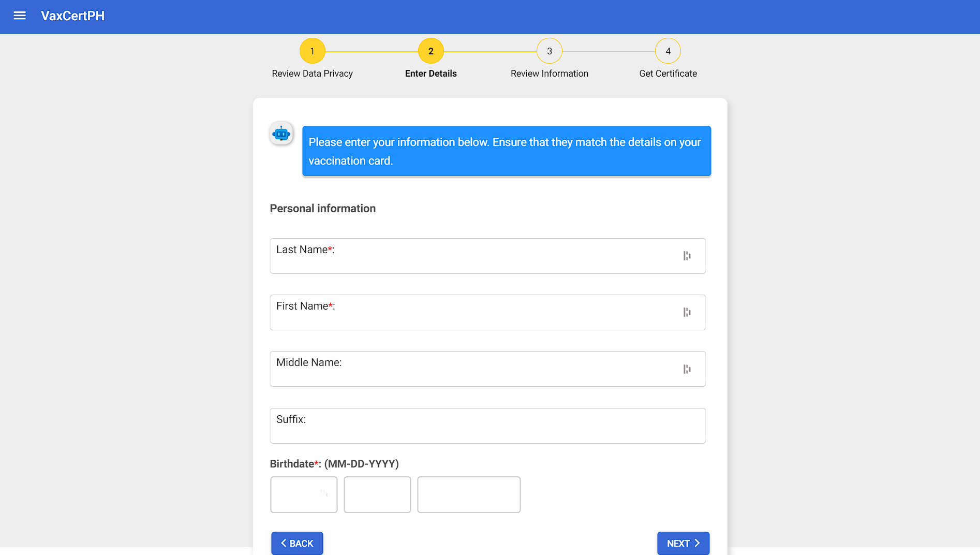Select step 2 Enter Details circle
This screenshot has width=980, height=555.
[430, 51]
